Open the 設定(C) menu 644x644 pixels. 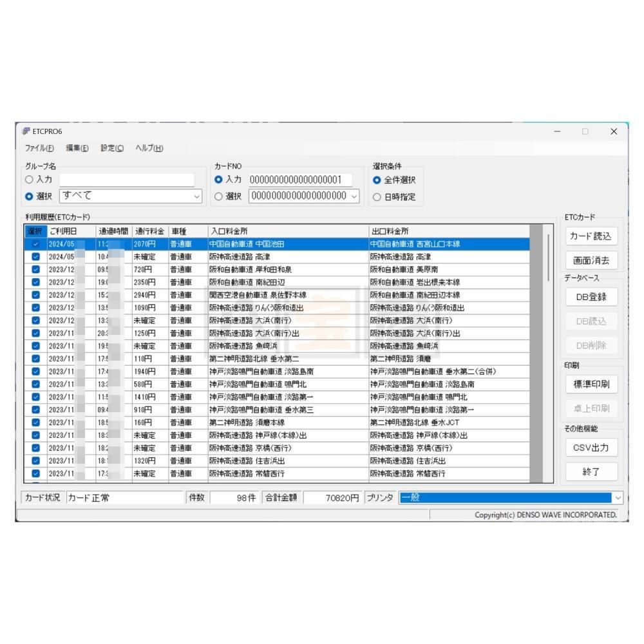point(112,148)
